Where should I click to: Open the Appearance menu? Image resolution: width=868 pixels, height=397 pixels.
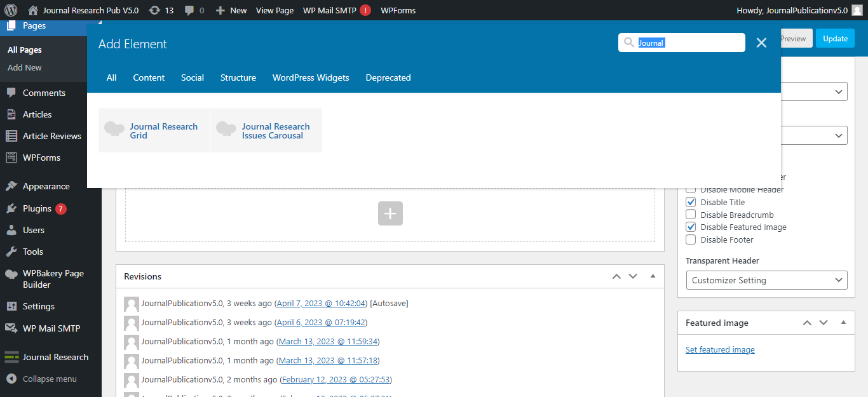(x=46, y=186)
